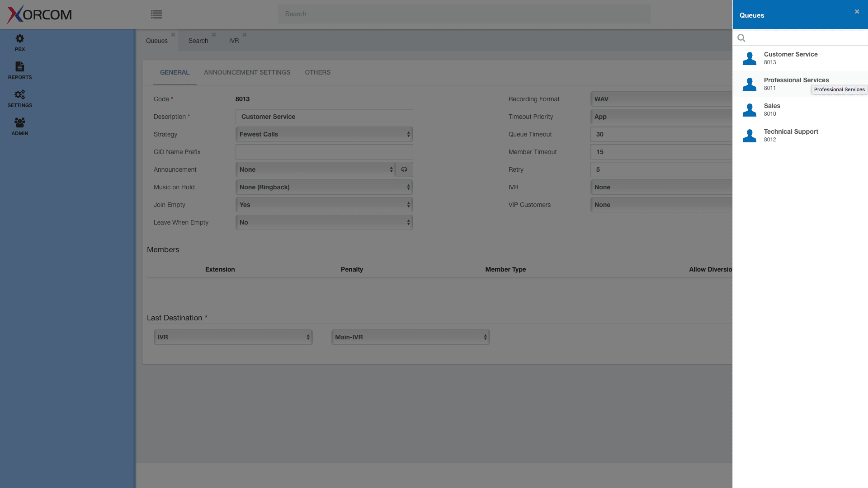Toggle the list menu icon in header
Screen dimensions: 868x488
point(156,14)
